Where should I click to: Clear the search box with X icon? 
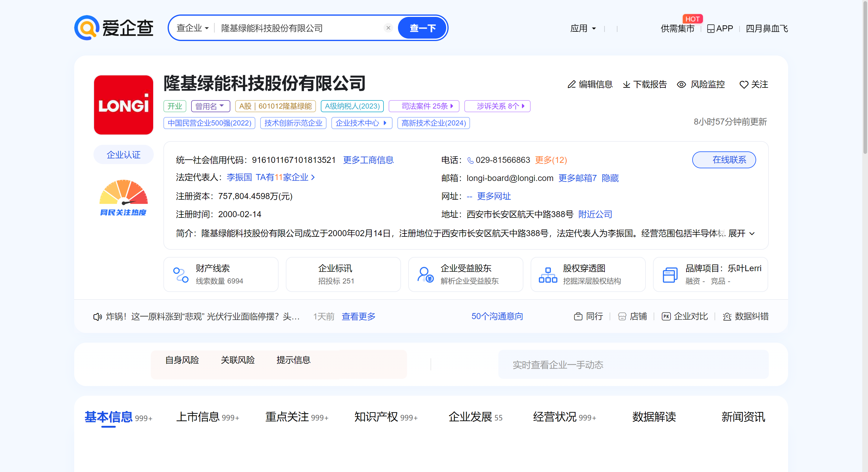[388, 28]
